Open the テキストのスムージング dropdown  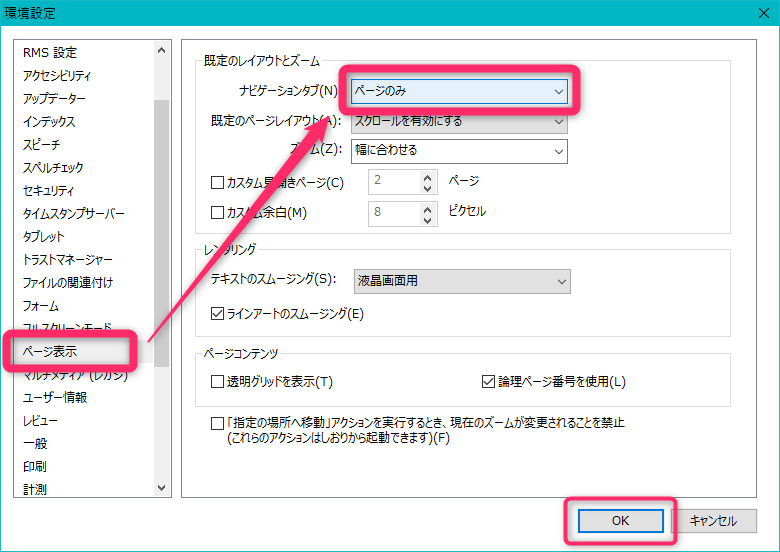[x=461, y=282]
